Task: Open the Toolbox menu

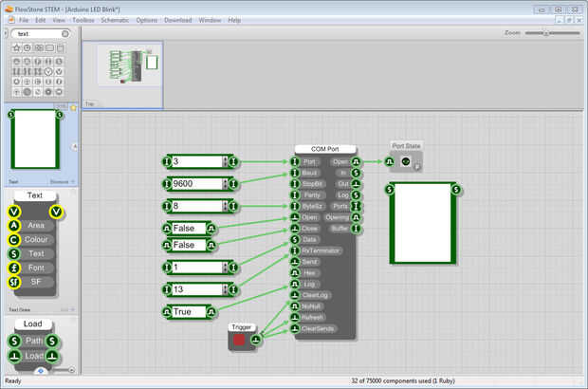Action: (83, 20)
